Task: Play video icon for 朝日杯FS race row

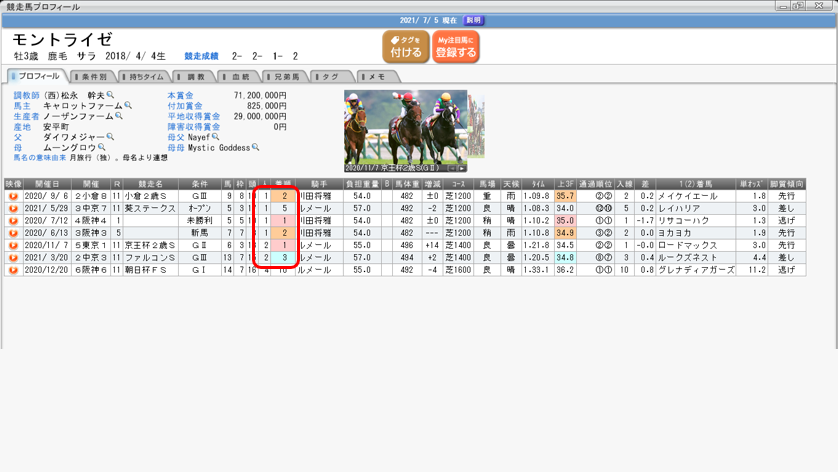Action: tap(13, 269)
